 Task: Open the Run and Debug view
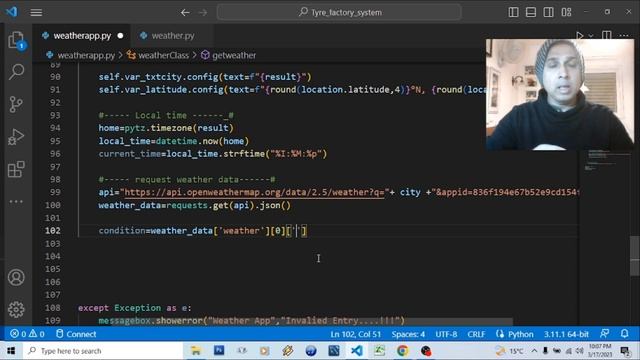click(16, 137)
